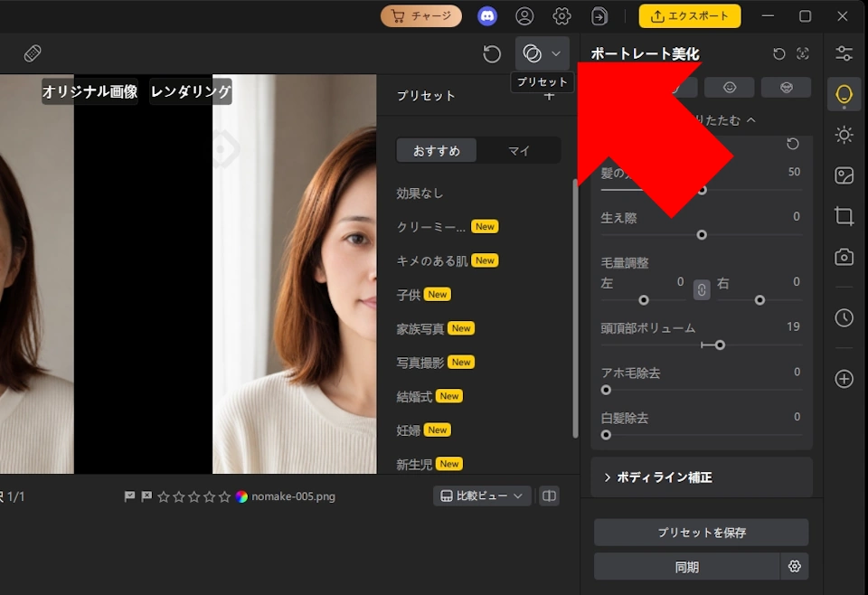
Task: Click the 頭頂部ボリューム slider handle
Action: (720, 345)
